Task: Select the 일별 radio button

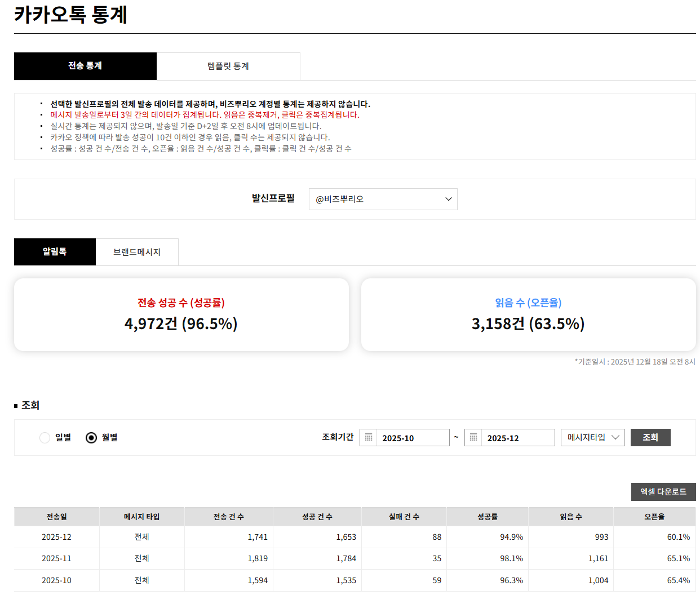Action: (45, 438)
